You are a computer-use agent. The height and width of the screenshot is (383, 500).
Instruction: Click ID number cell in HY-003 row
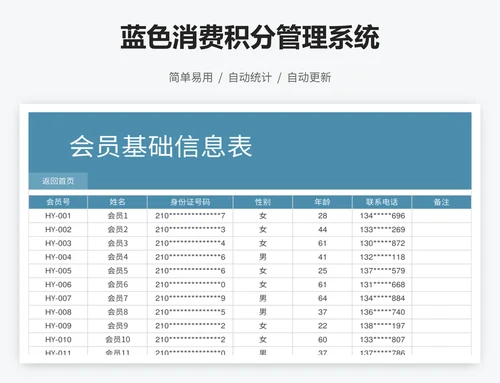[x=190, y=243]
